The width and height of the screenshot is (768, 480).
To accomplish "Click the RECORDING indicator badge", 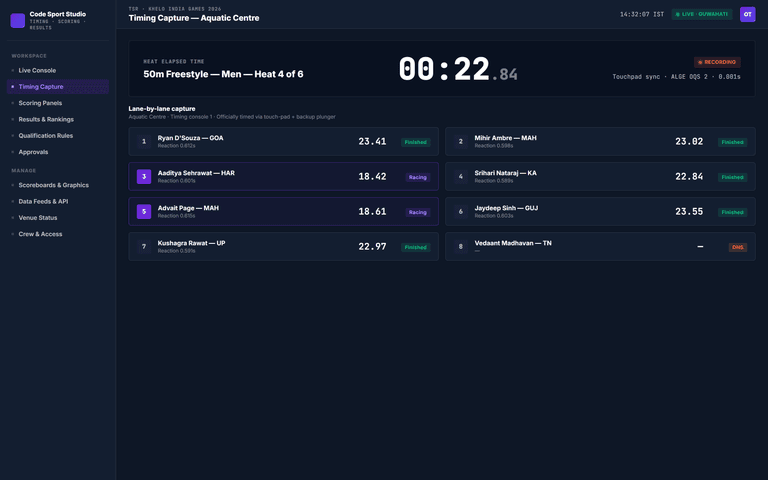I will pos(717,62).
